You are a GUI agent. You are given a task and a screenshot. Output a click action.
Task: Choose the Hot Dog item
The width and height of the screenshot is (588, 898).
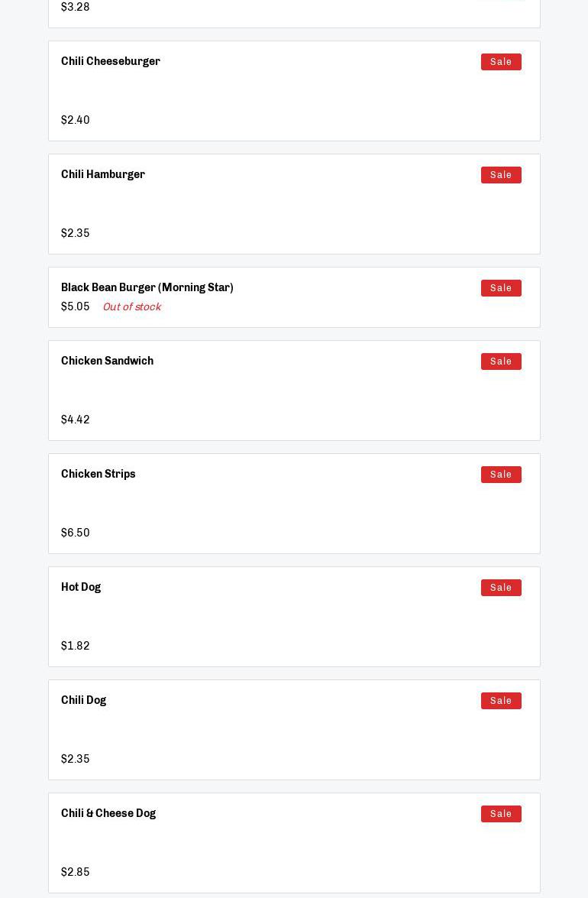[x=81, y=588]
